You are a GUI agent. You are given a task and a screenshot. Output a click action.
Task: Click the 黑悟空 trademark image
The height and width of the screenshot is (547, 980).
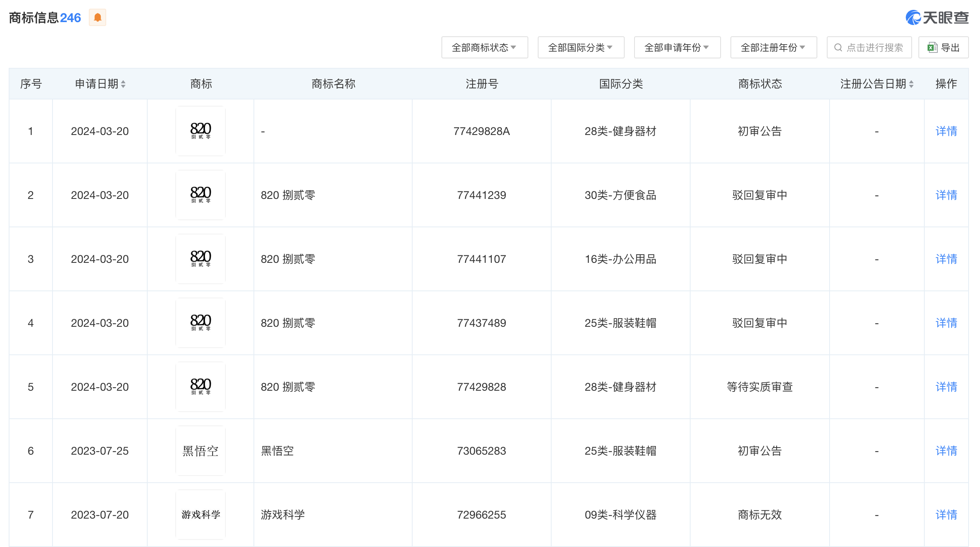pyautogui.click(x=201, y=451)
